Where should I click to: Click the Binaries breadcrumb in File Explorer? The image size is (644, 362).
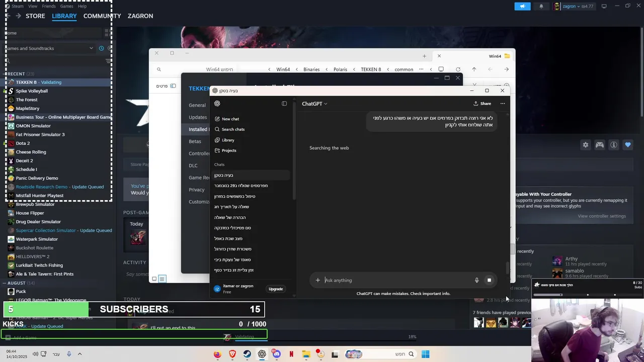click(x=311, y=69)
